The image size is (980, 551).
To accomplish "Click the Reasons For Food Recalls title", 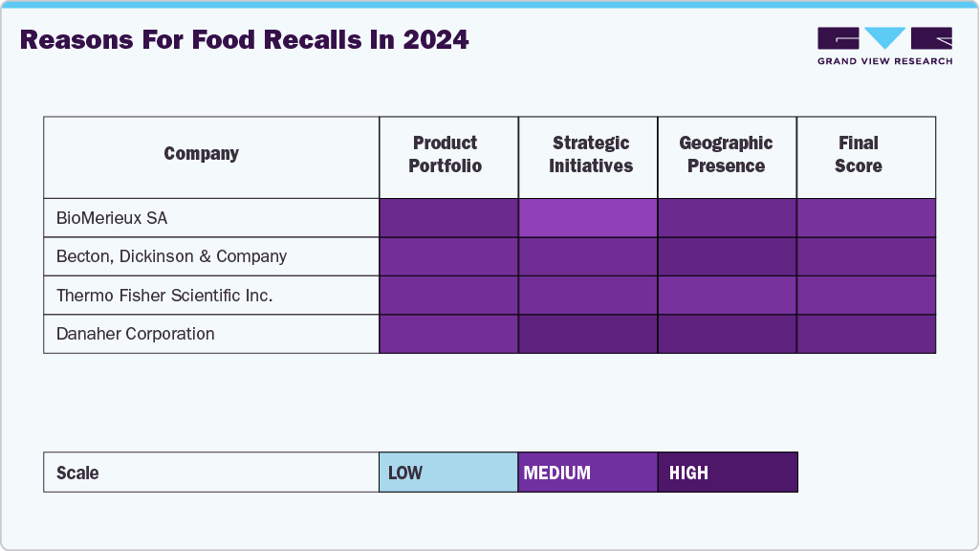I will [x=245, y=40].
